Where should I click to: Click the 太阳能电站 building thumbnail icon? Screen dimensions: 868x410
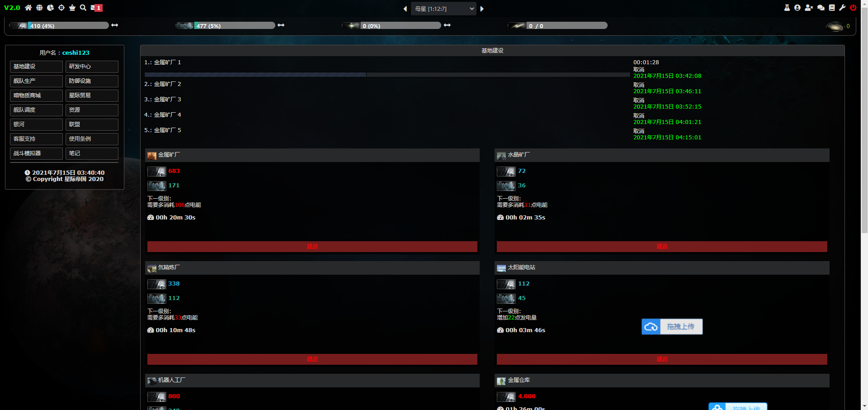(501, 268)
